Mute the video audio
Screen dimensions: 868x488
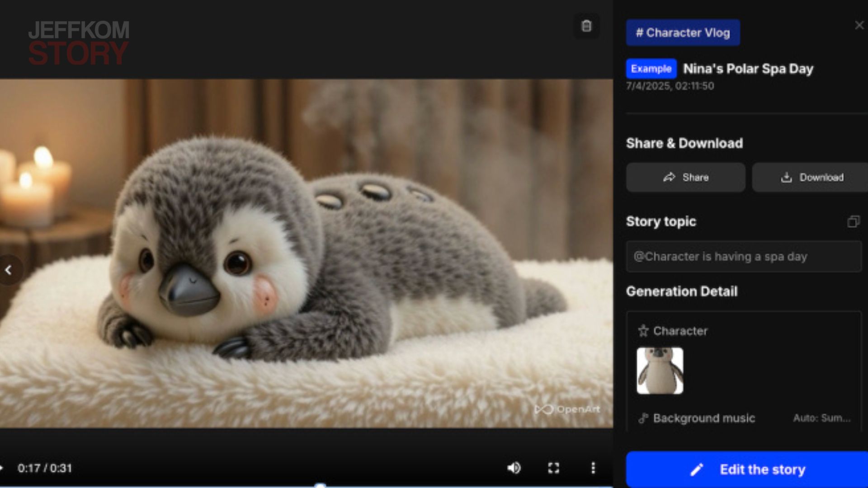pos(514,468)
